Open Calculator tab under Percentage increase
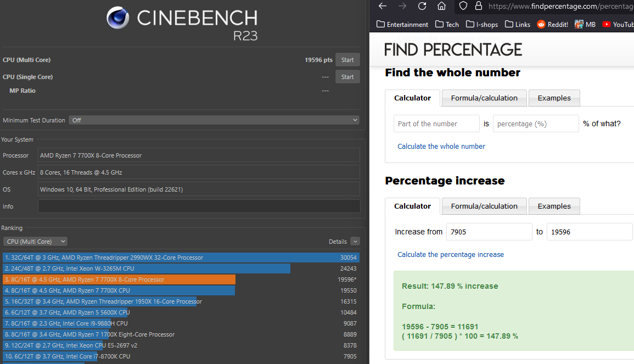Screen dimensions: 634x364 click(412, 206)
